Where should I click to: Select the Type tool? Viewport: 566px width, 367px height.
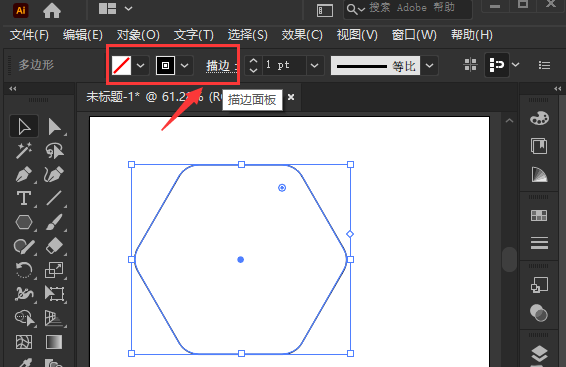click(24, 198)
